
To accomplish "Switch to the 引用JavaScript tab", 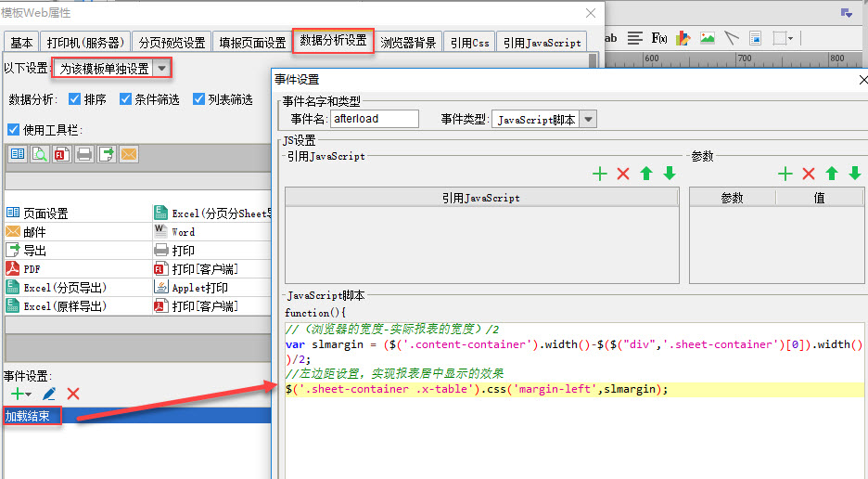I will tap(542, 42).
